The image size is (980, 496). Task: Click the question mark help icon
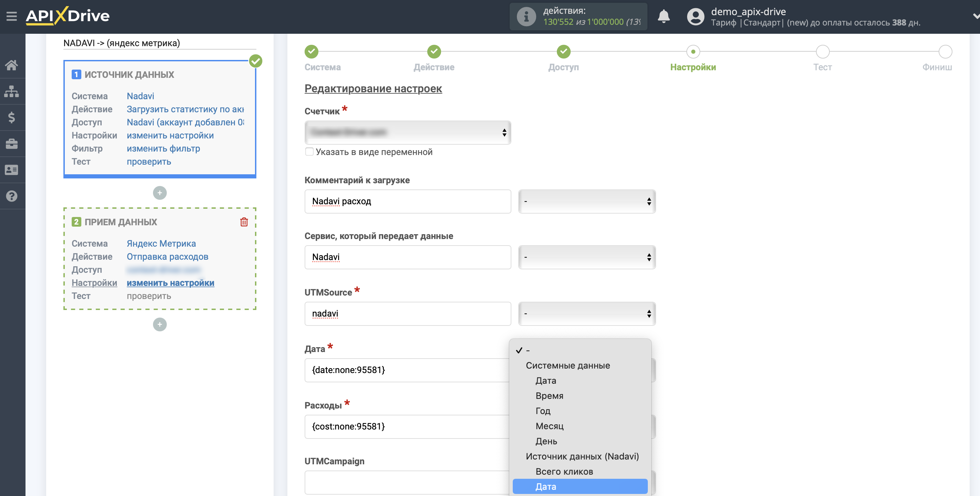[x=12, y=196]
